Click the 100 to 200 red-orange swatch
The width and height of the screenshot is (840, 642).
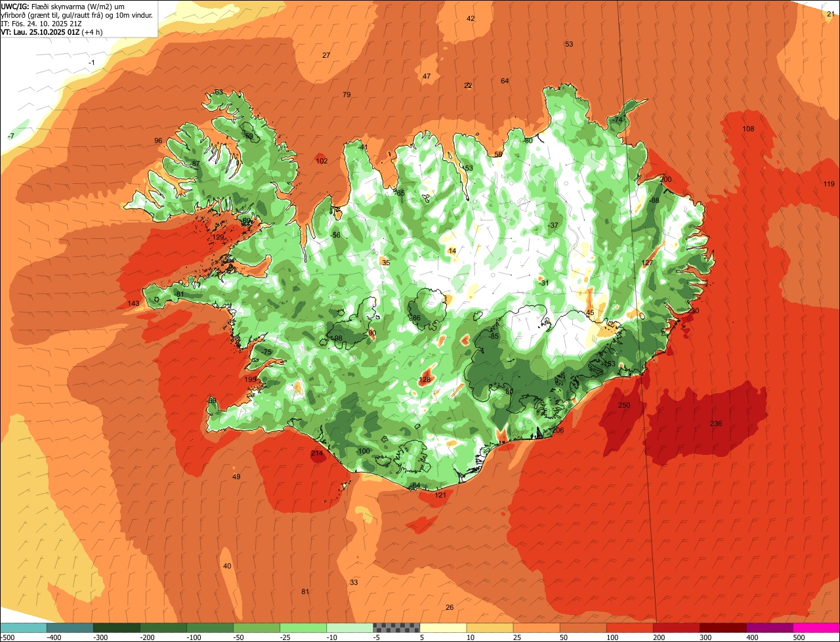pyautogui.click(x=629, y=628)
